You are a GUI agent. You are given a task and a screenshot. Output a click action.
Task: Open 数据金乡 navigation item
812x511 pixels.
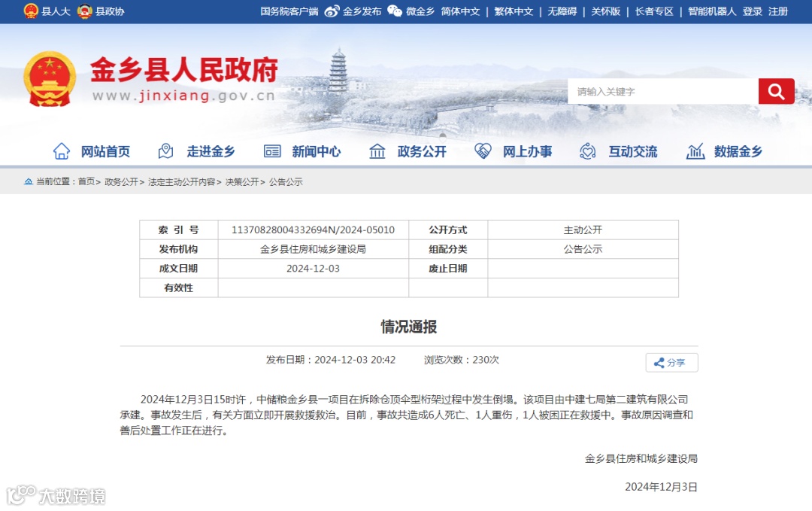point(738,151)
